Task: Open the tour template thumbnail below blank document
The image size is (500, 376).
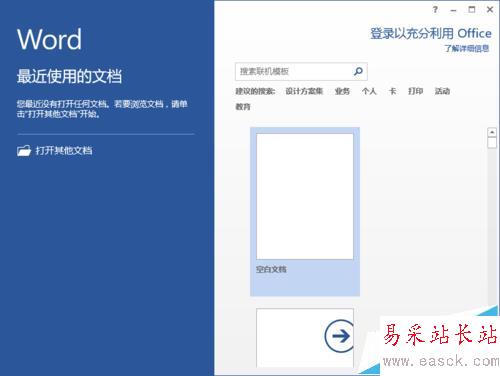Action: pyautogui.click(x=305, y=338)
